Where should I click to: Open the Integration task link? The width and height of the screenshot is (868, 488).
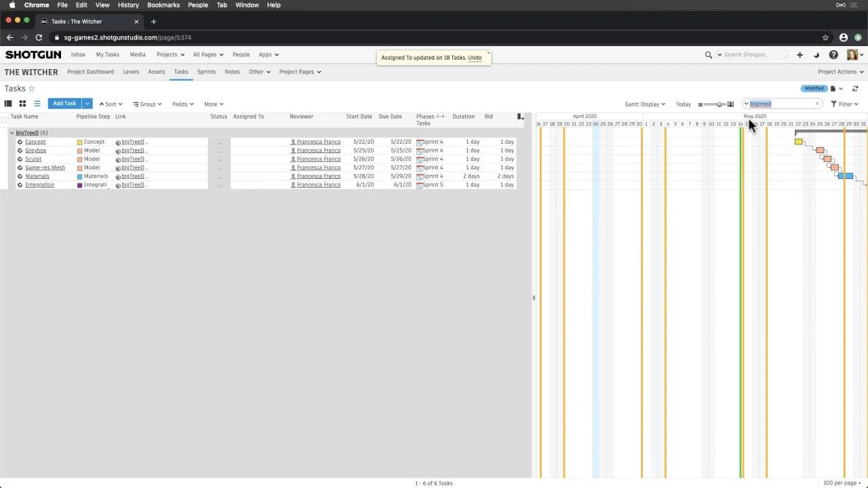tap(39, 185)
